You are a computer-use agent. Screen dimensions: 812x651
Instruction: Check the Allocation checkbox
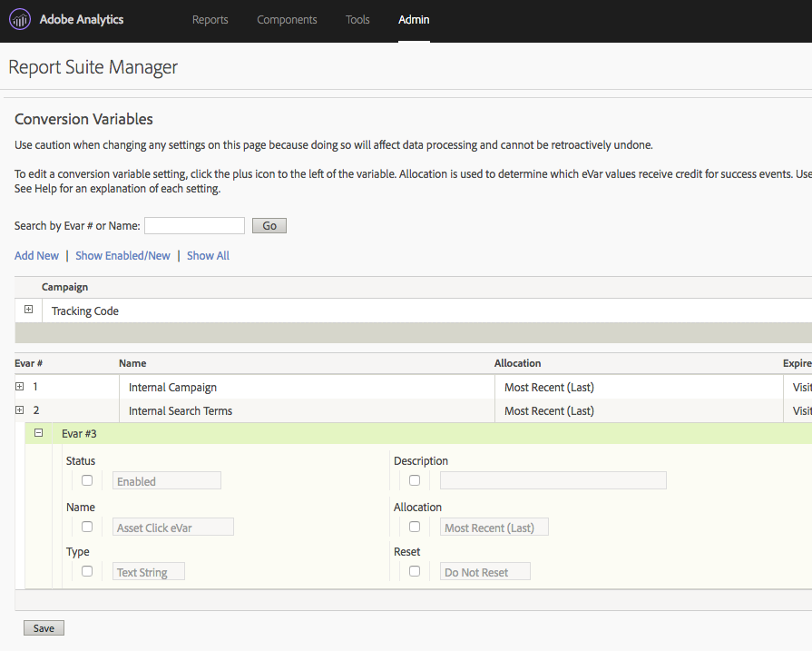[x=414, y=526]
